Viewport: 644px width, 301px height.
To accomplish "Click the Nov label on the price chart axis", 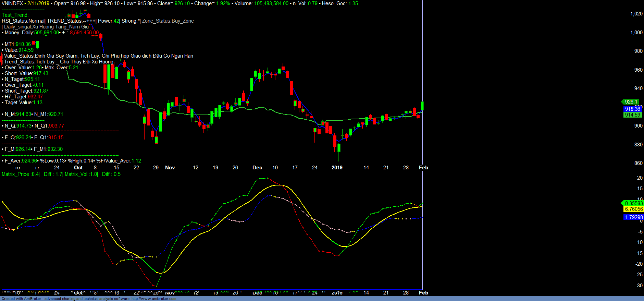I will (x=170, y=168).
